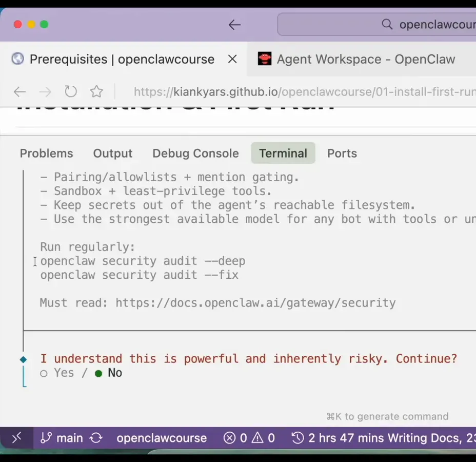Click the main git branch indicator

[x=62, y=438]
